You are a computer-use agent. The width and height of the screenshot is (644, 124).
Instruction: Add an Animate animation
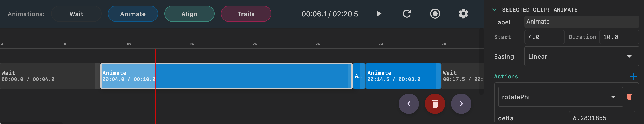pyautogui.click(x=133, y=14)
